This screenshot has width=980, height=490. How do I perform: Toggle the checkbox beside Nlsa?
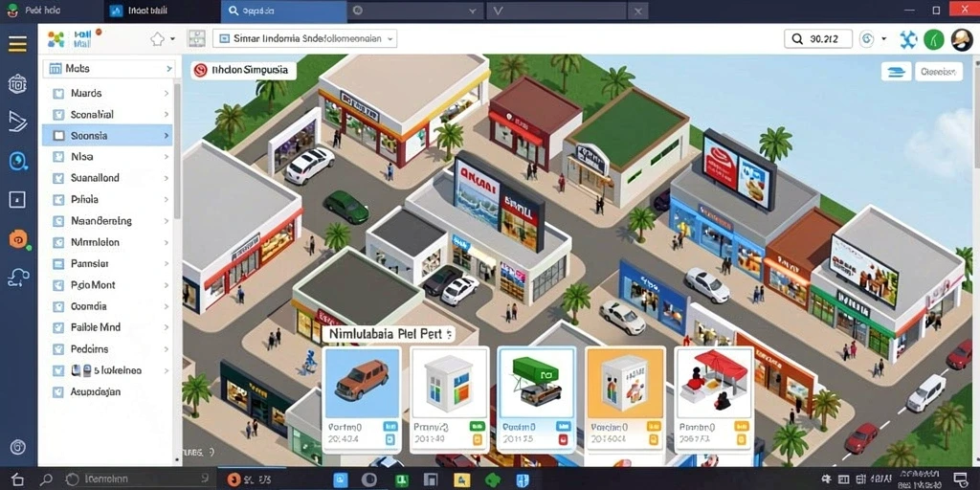[58, 158]
